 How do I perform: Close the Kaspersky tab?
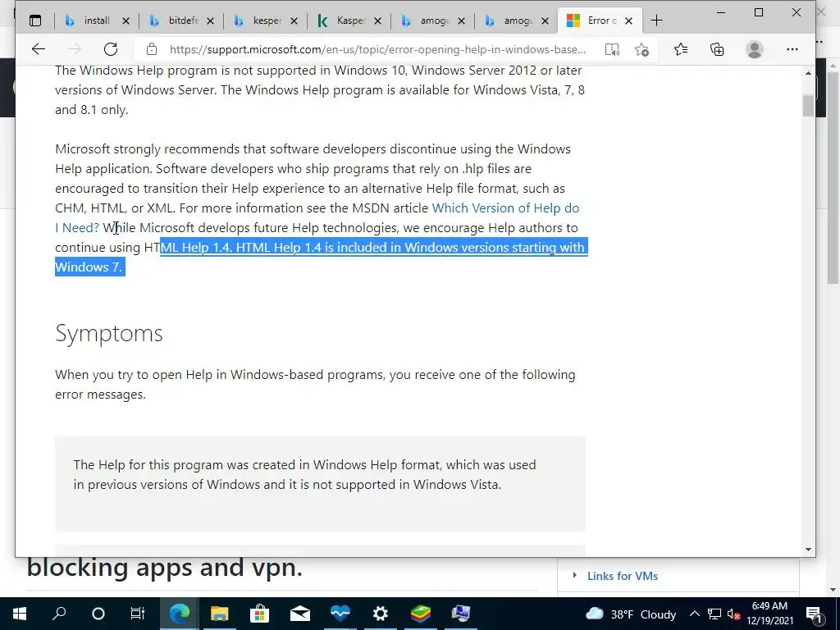tap(377, 21)
